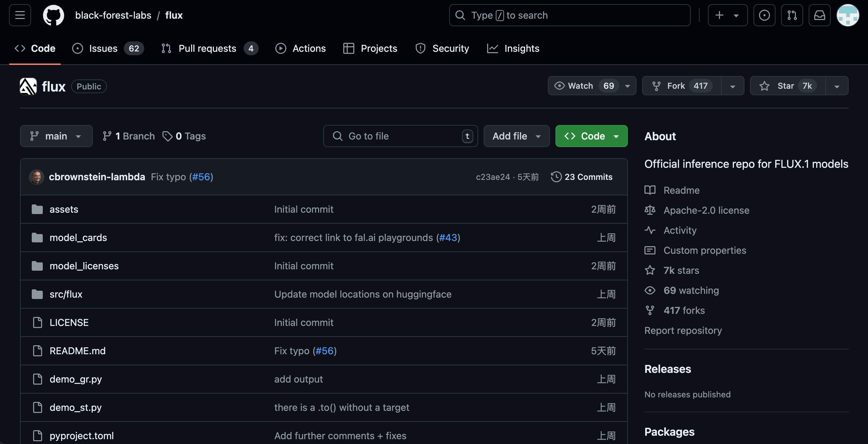Open the flux repository name in breadcrumb
Screen dimensions: 868x444
click(x=174, y=15)
